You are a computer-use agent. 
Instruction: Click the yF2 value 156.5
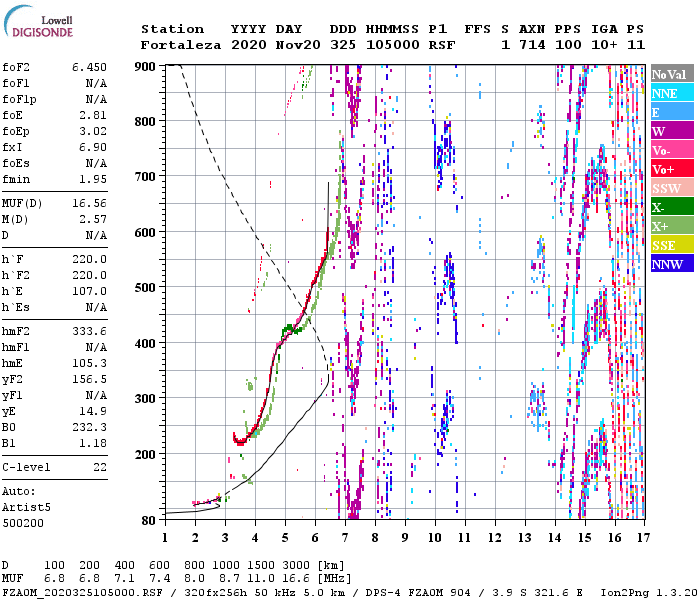coord(89,379)
